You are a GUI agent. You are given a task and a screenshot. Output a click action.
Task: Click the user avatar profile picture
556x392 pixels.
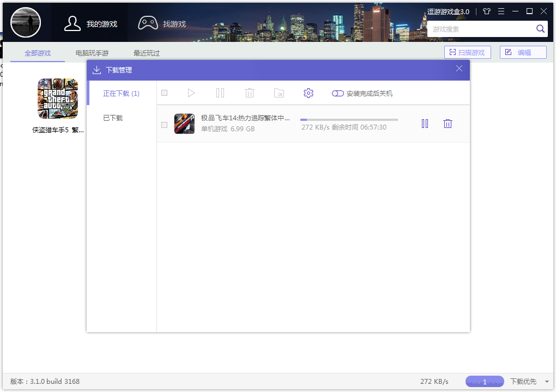click(x=26, y=22)
